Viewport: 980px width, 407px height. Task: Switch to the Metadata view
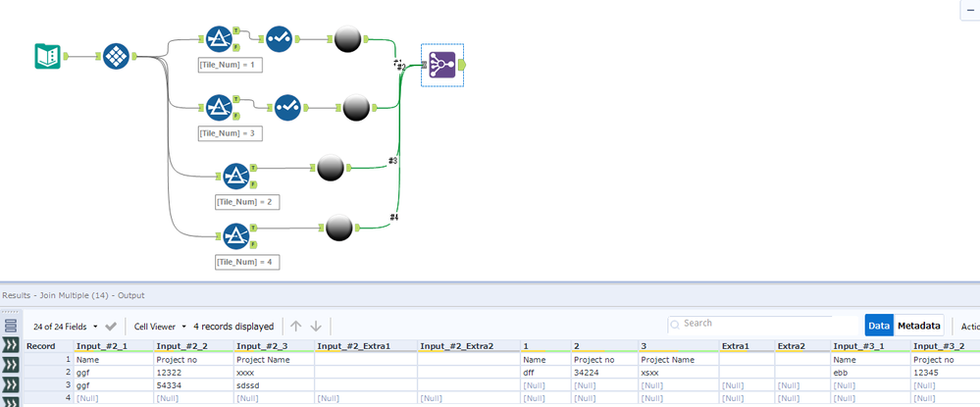point(919,326)
